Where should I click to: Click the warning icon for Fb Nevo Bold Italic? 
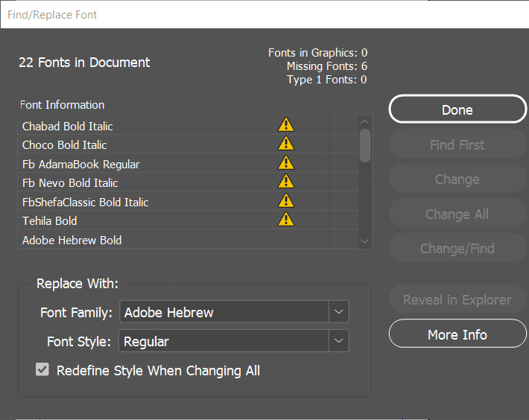[286, 182]
